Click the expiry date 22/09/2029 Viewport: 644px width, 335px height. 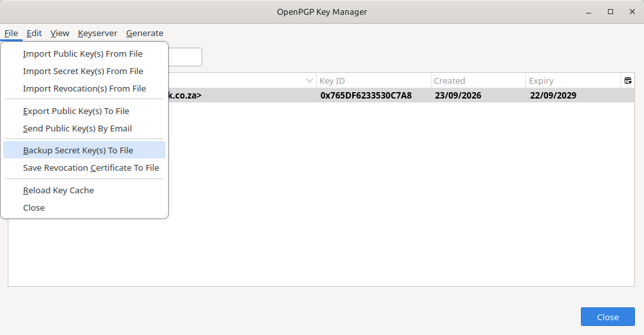pos(553,95)
